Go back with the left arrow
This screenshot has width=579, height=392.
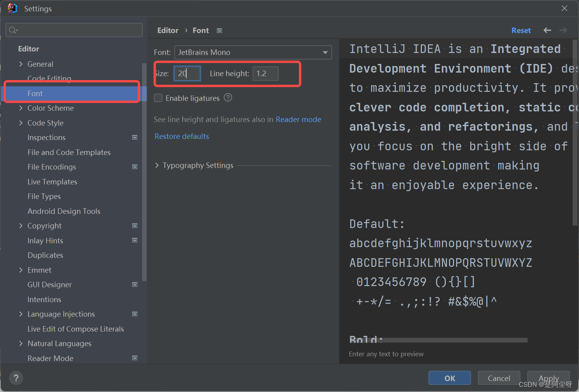[x=547, y=30]
